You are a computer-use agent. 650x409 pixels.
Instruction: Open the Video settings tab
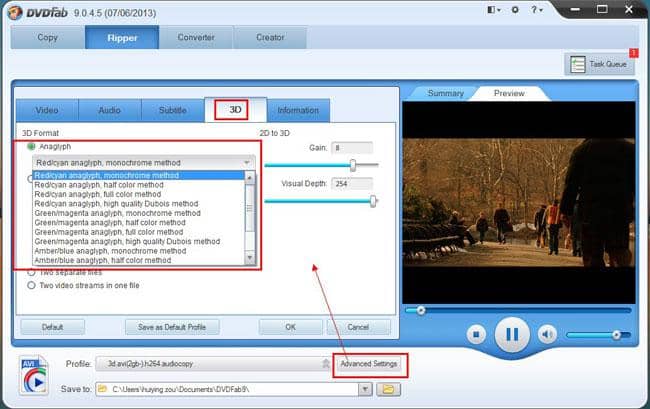[47, 110]
